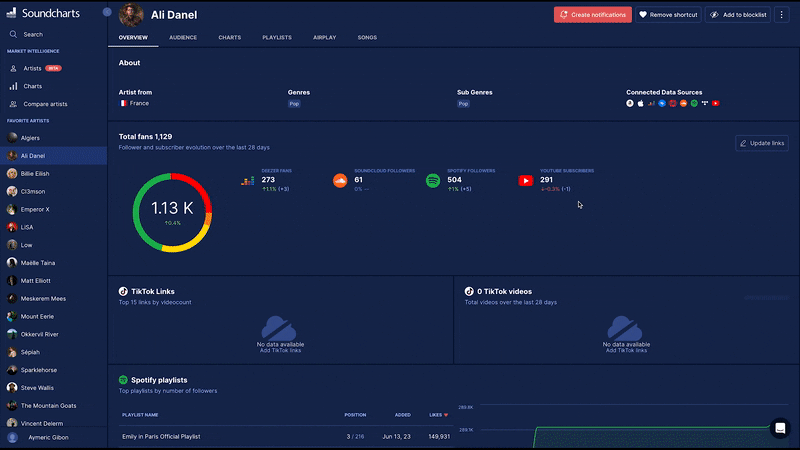Click the Update links button

coord(762,143)
